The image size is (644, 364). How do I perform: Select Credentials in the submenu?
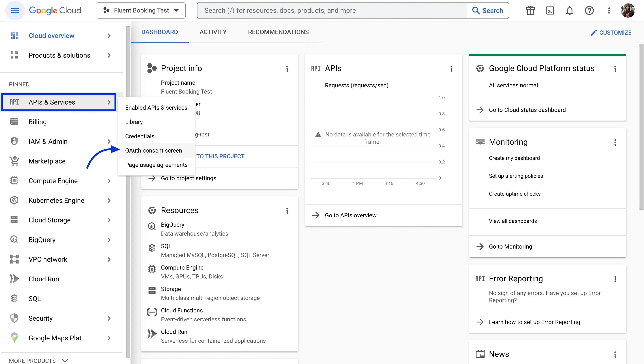[x=156, y=136]
